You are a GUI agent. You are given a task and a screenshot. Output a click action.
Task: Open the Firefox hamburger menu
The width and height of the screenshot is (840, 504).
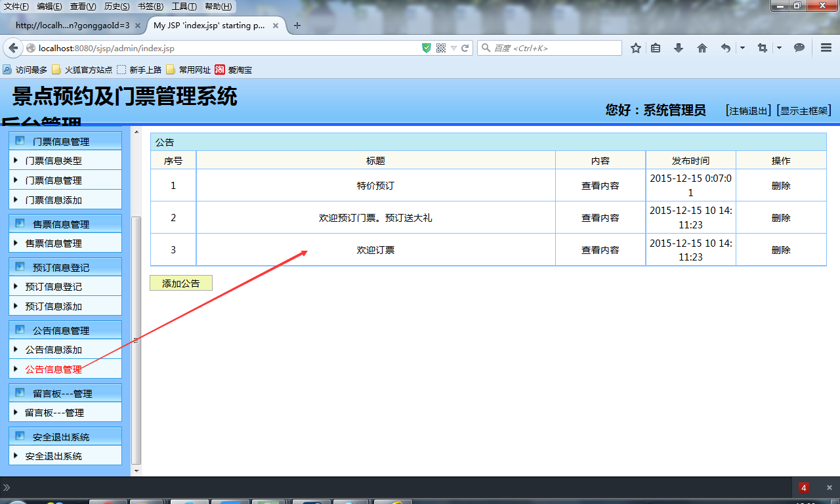pos(826,48)
